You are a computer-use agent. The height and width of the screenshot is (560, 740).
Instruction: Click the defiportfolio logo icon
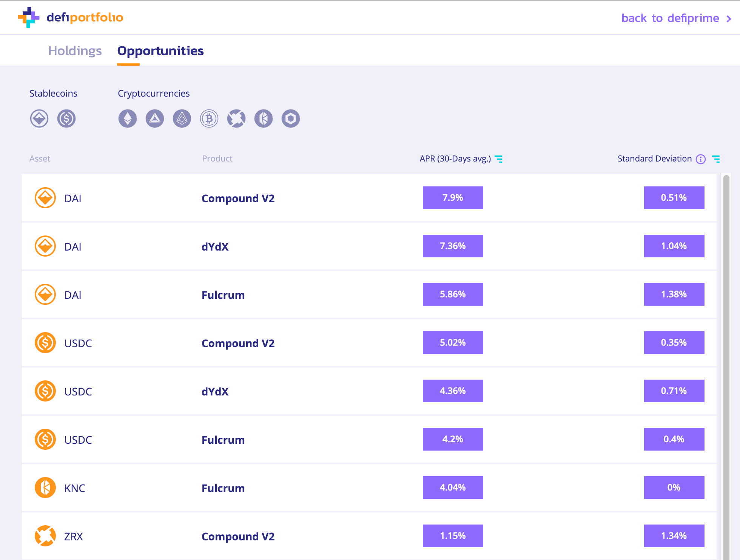click(29, 17)
